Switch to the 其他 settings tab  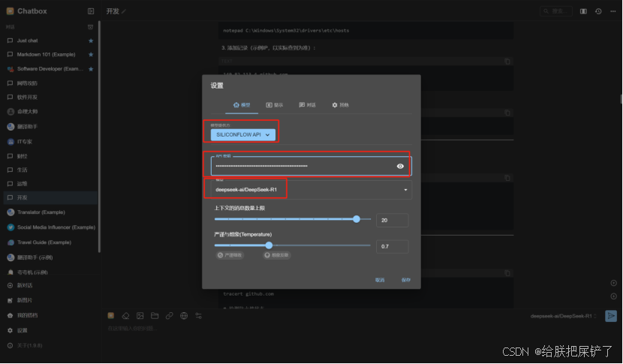click(x=340, y=105)
